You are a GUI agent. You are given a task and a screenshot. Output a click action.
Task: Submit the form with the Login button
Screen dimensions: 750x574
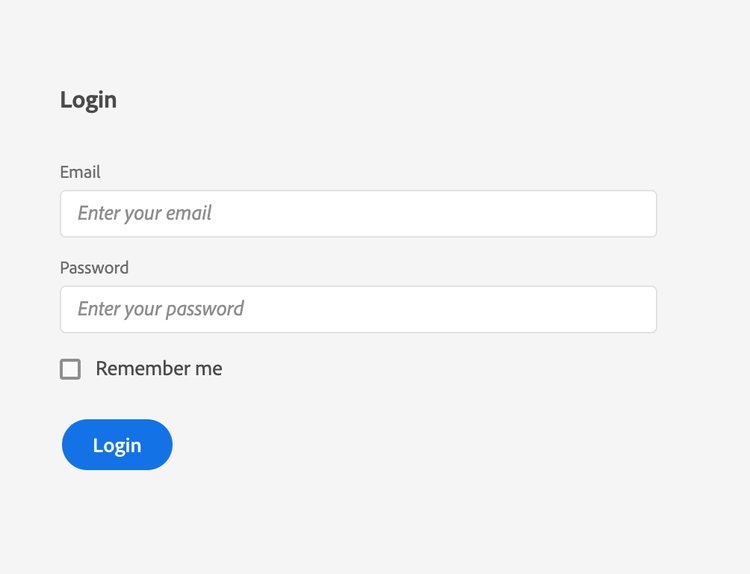click(117, 445)
